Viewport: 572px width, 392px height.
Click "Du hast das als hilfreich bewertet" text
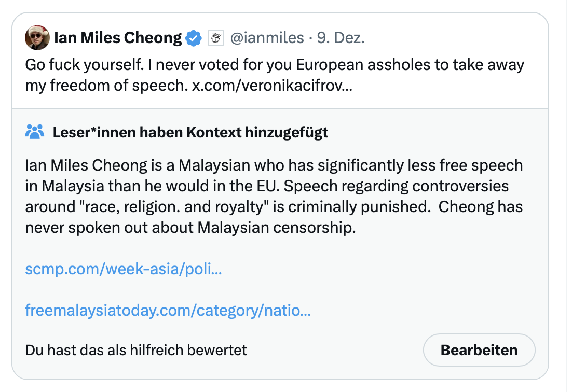(x=136, y=350)
